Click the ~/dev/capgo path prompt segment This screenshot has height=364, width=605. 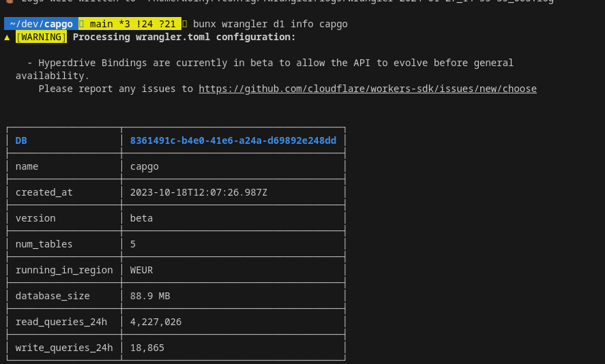click(x=41, y=24)
